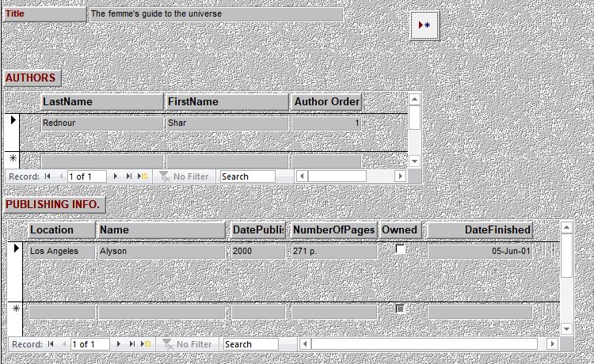Click the Search box in Publishing Info
Image resolution: width=594 pixels, height=364 pixels.
pos(250,344)
